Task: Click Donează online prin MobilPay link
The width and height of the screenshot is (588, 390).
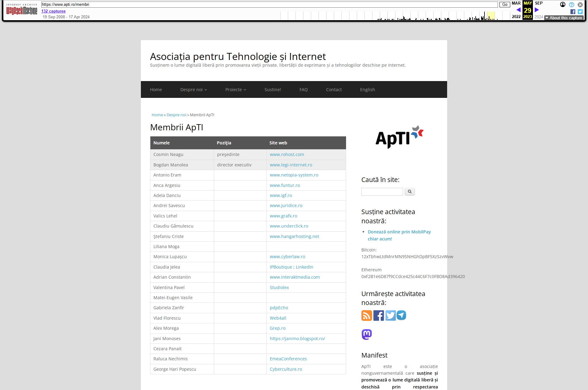Action: 399,232
